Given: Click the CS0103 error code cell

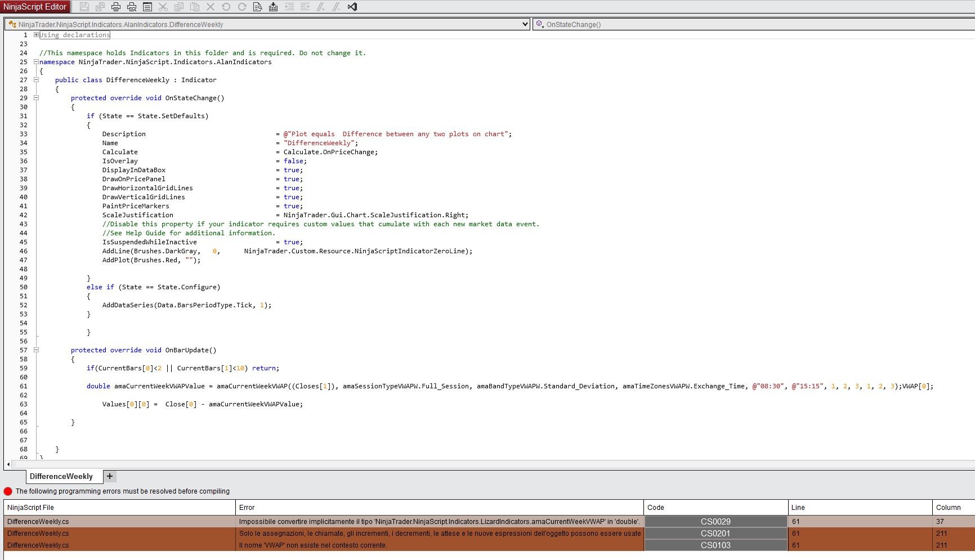Looking at the screenshot, I should tap(715, 545).
